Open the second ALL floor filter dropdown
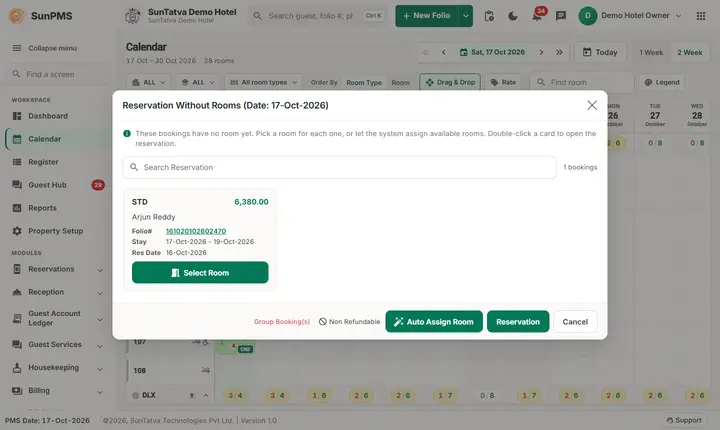Screen dimensions: 720x430 pyautogui.click(x=198, y=82)
